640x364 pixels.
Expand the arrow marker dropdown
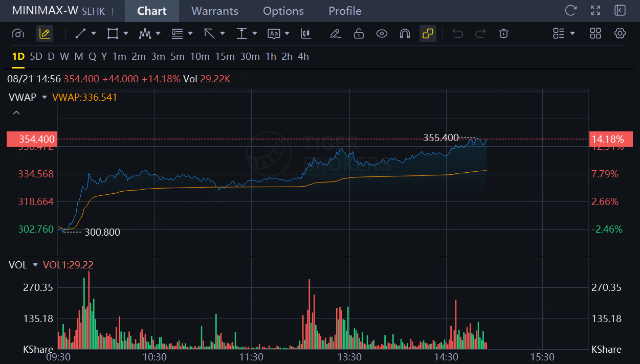tap(223, 34)
